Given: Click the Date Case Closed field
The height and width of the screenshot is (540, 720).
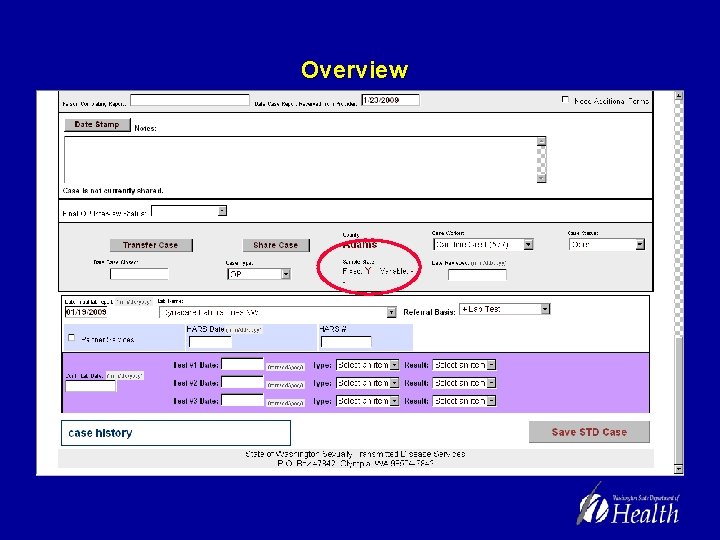Looking at the screenshot, I should point(139,275).
